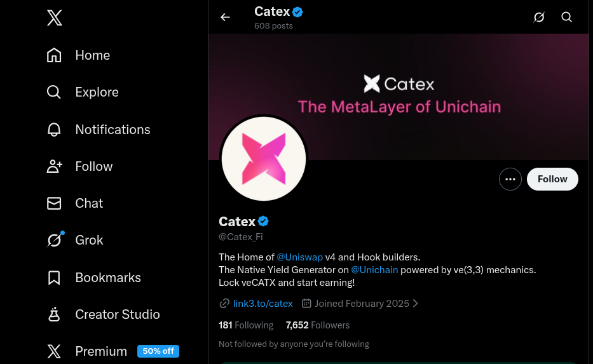Screen dimensions: 593x364
Task: Search the Catex profile posts
Action: tap(567, 17)
